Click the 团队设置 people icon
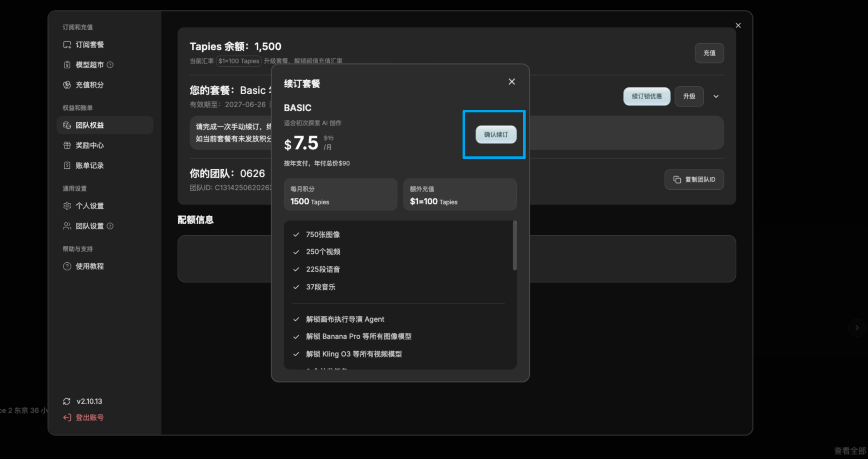The height and width of the screenshot is (459, 868). tap(67, 226)
